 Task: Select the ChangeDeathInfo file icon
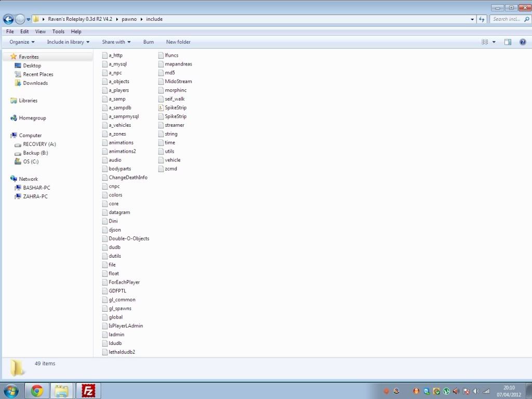pyautogui.click(x=105, y=178)
